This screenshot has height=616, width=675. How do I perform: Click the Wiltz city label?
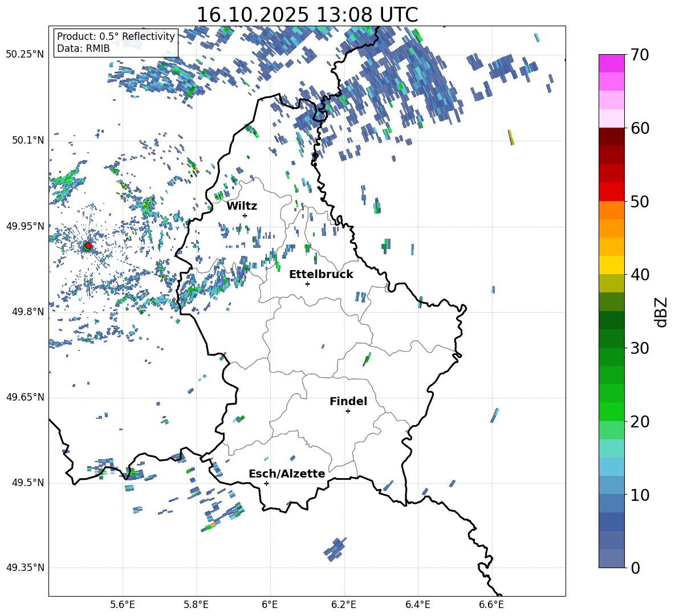pos(242,206)
